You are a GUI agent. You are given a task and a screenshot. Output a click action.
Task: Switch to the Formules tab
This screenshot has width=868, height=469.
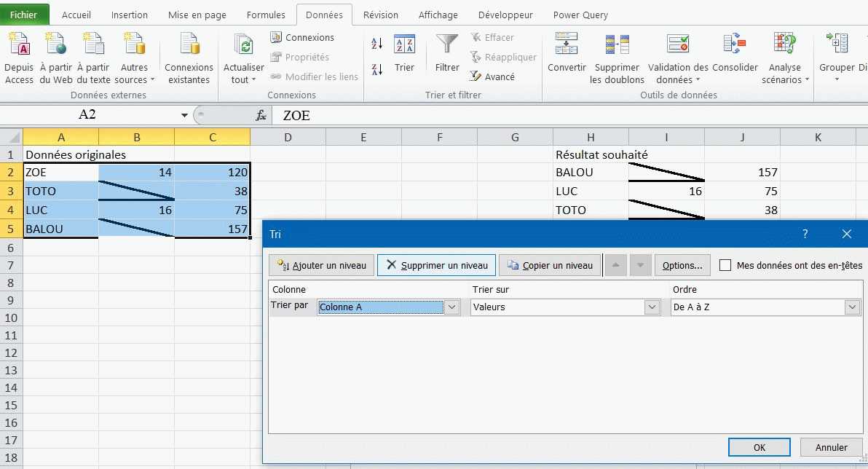point(266,15)
